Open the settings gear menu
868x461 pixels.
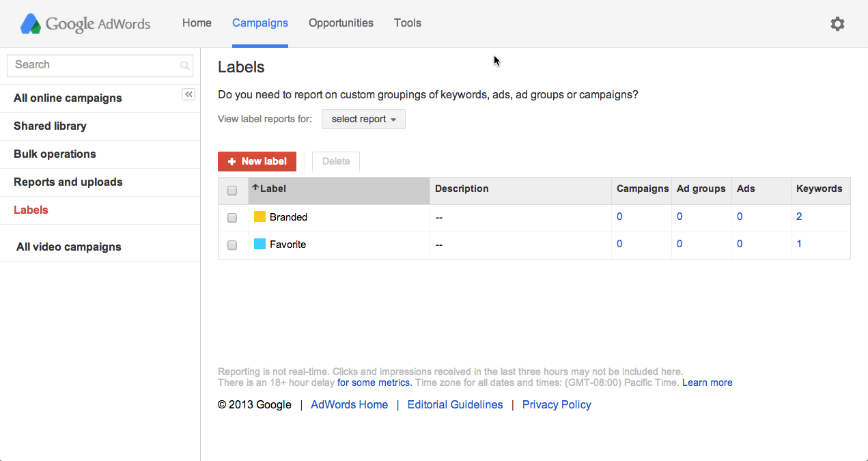point(837,24)
